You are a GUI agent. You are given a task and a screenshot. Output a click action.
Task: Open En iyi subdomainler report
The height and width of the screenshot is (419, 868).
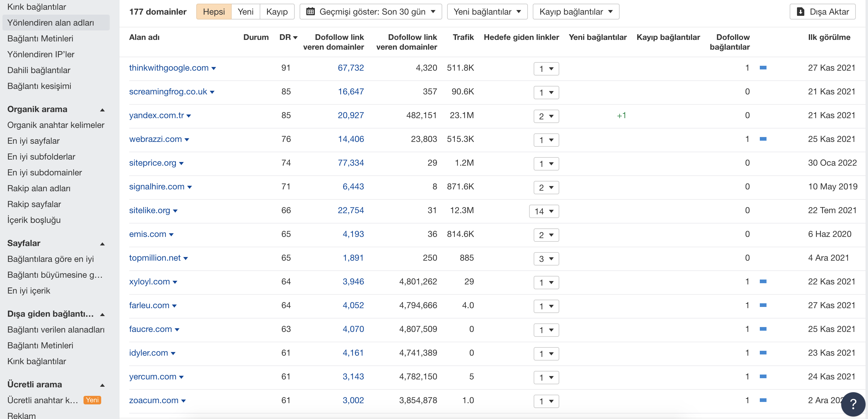(x=44, y=172)
